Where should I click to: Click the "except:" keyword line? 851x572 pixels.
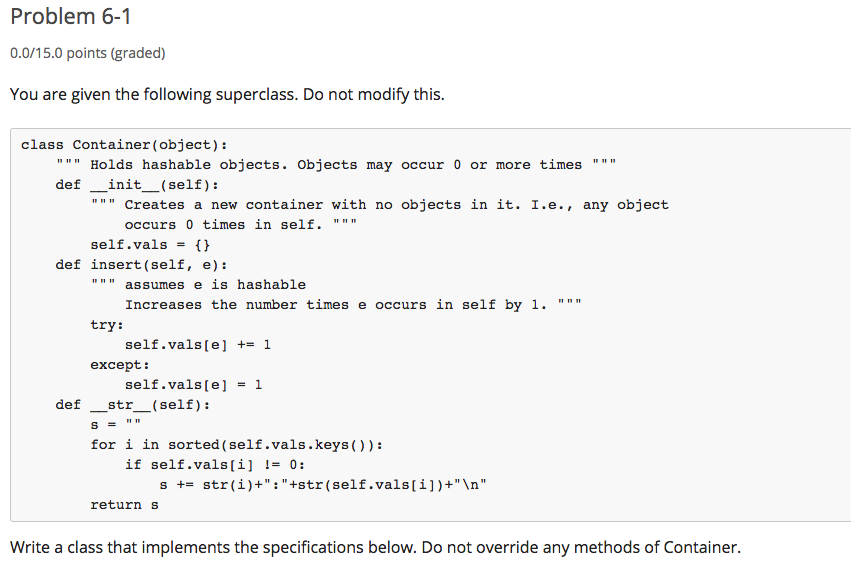pos(120,365)
